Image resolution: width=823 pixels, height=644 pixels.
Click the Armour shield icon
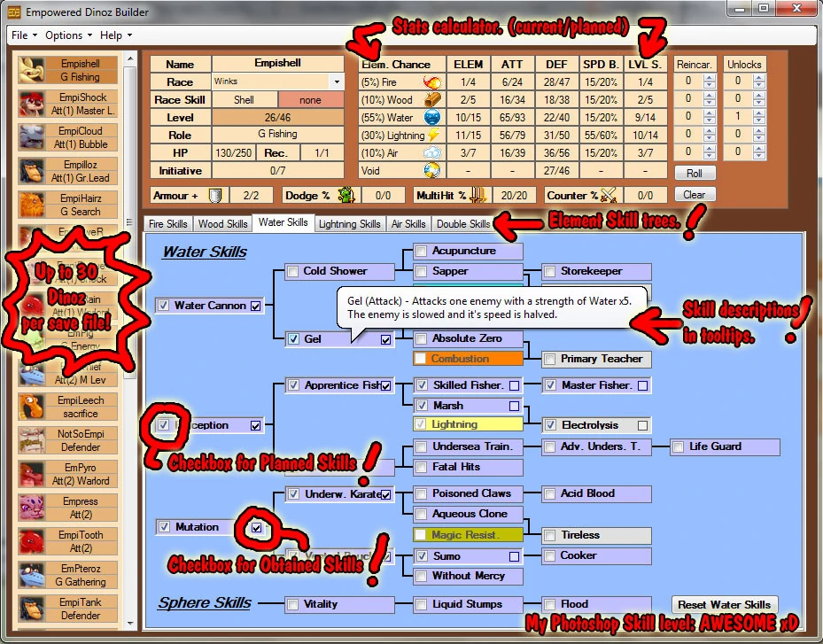[214, 196]
